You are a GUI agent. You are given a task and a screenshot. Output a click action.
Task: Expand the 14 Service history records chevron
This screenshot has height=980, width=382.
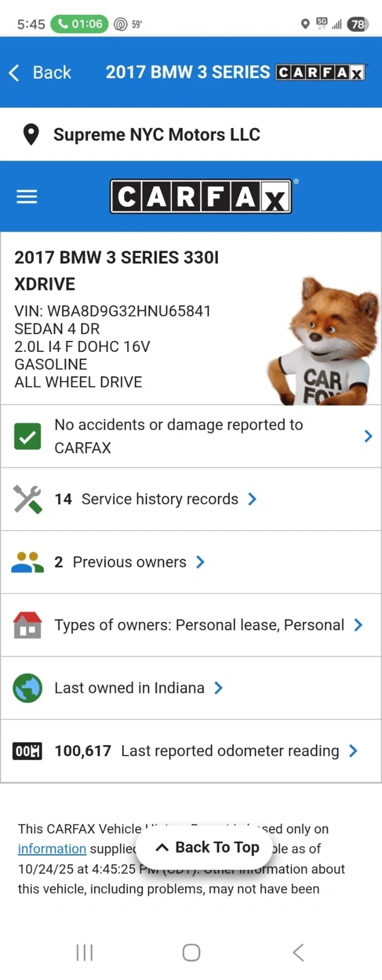click(x=252, y=500)
